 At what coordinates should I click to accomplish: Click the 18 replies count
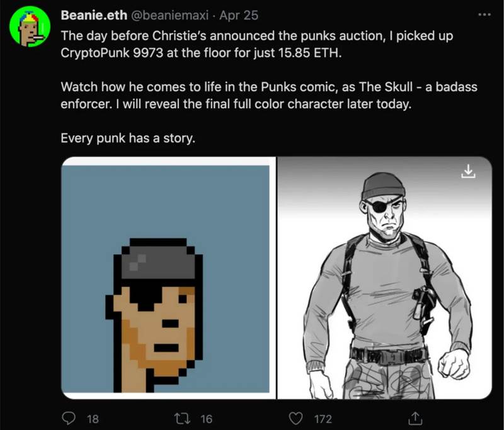tap(93, 419)
